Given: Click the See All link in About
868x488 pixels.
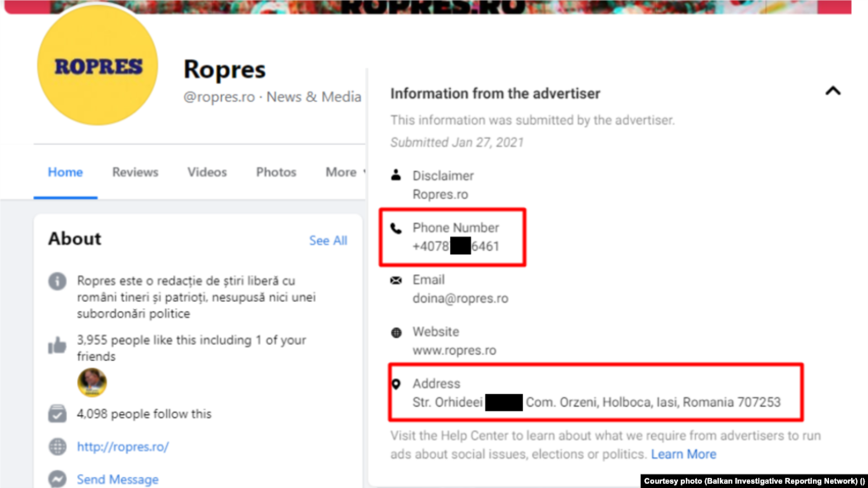Looking at the screenshot, I should (x=328, y=241).
